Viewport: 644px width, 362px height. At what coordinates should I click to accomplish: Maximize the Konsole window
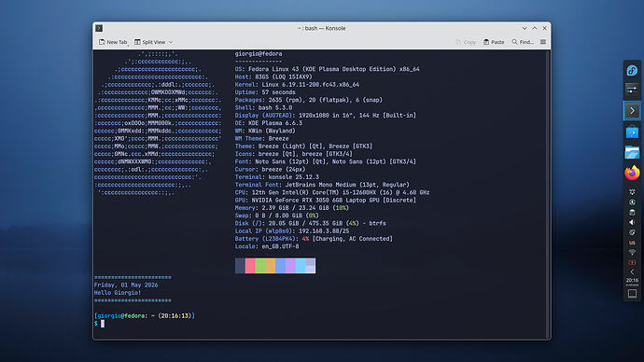pyautogui.click(x=535, y=28)
